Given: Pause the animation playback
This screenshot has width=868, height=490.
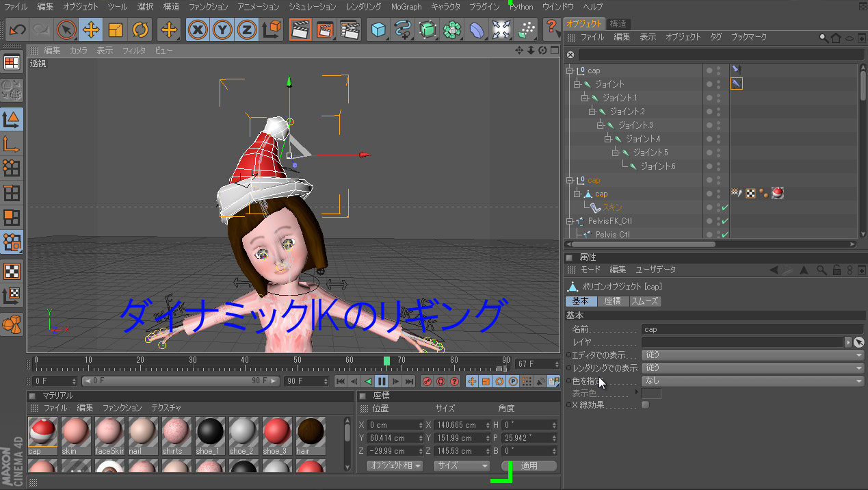Looking at the screenshot, I should pos(382,381).
